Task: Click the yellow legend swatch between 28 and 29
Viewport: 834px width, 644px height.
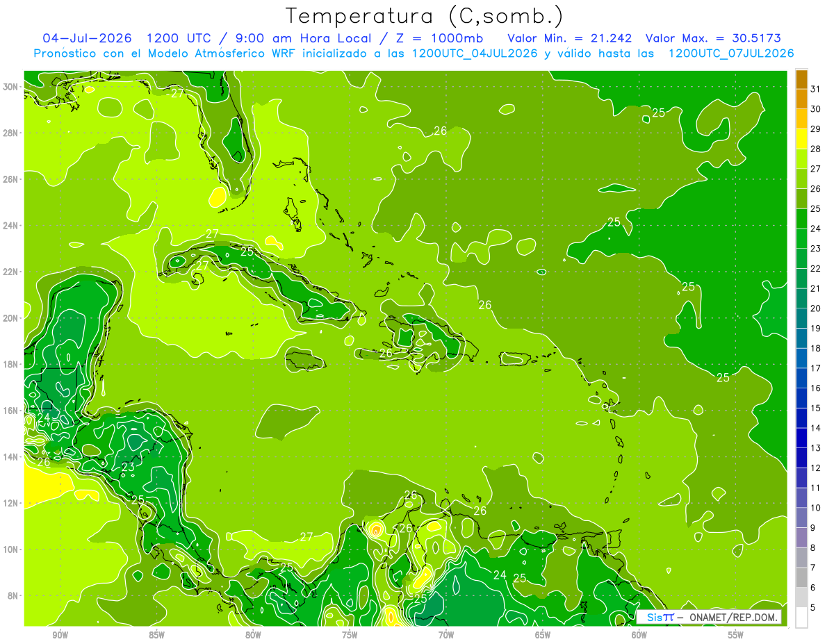Action: [x=801, y=139]
